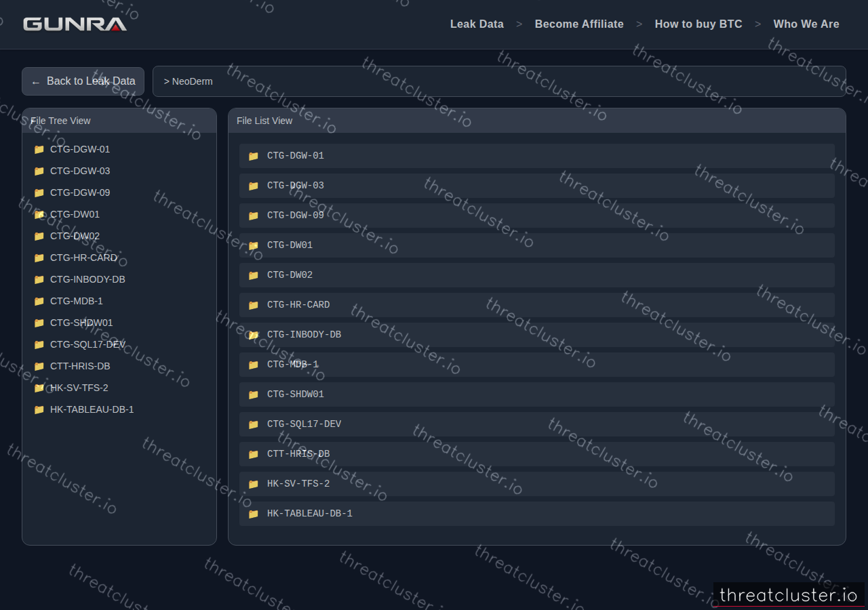This screenshot has height=610, width=868.
Task: Click CTG-SHDW01 folder icon in file list
Action: click(x=253, y=394)
